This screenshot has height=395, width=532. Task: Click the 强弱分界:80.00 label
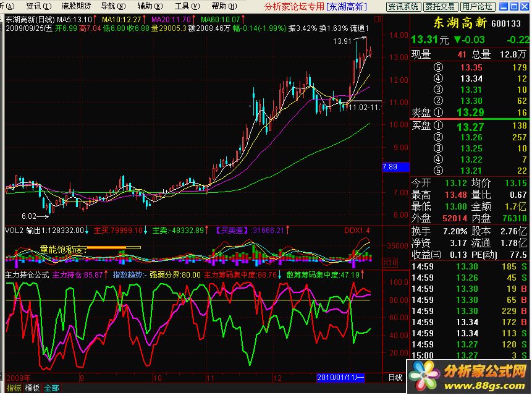175,275
